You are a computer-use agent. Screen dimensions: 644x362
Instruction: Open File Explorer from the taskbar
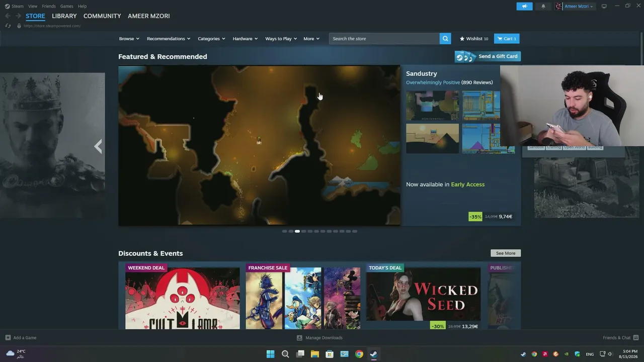pos(315,354)
